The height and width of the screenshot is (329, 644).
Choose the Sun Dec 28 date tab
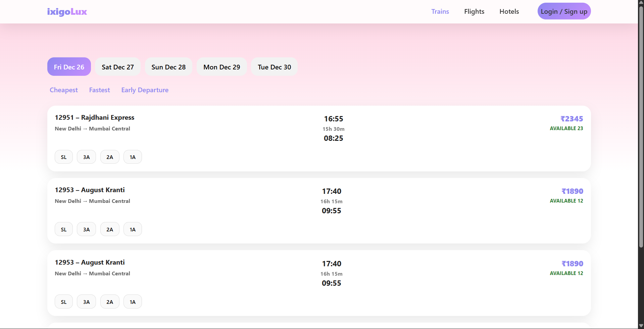tap(168, 67)
